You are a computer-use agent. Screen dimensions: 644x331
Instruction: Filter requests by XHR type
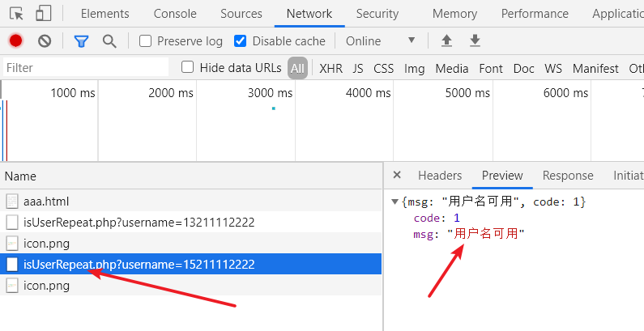(x=331, y=69)
